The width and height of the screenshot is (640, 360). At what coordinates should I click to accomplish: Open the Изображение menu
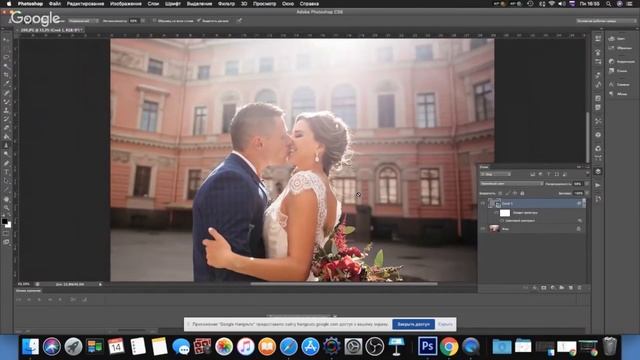[x=125, y=4]
